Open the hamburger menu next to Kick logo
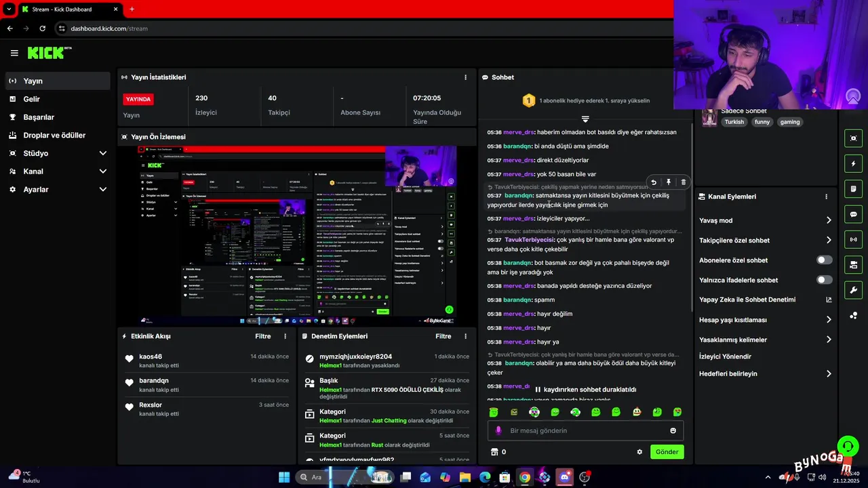868x488 pixels. tap(14, 53)
